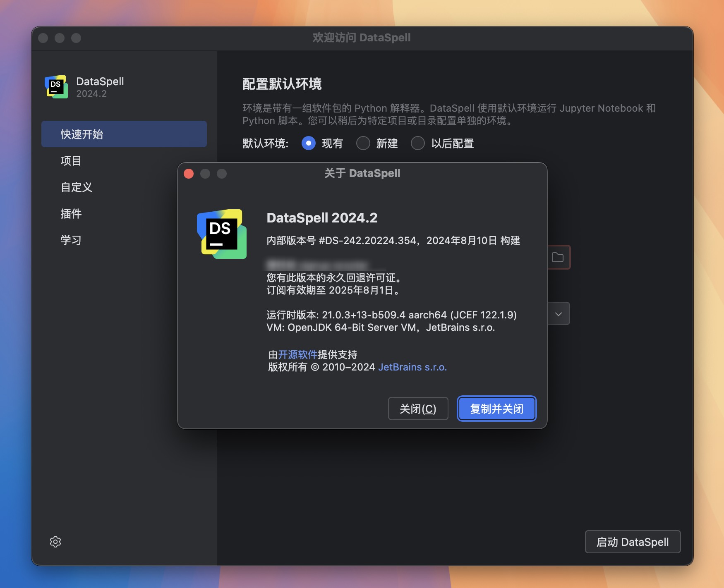Click the 配置默认环境 heading
Screen dimensions: 724x588
click(x=282, y=84)
